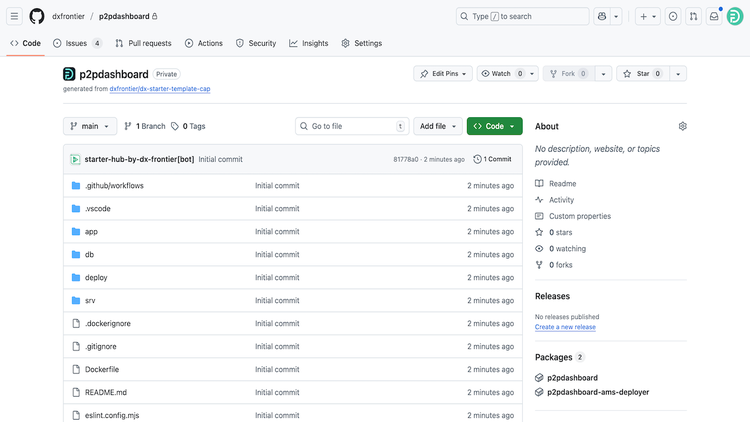
Task: Switch to the Security tab
Action: (x=256, y=43)
